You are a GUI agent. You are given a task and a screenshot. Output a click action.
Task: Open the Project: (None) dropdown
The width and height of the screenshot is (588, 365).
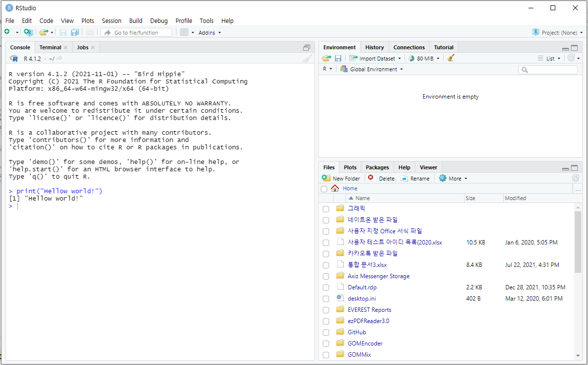pos(556,33)
